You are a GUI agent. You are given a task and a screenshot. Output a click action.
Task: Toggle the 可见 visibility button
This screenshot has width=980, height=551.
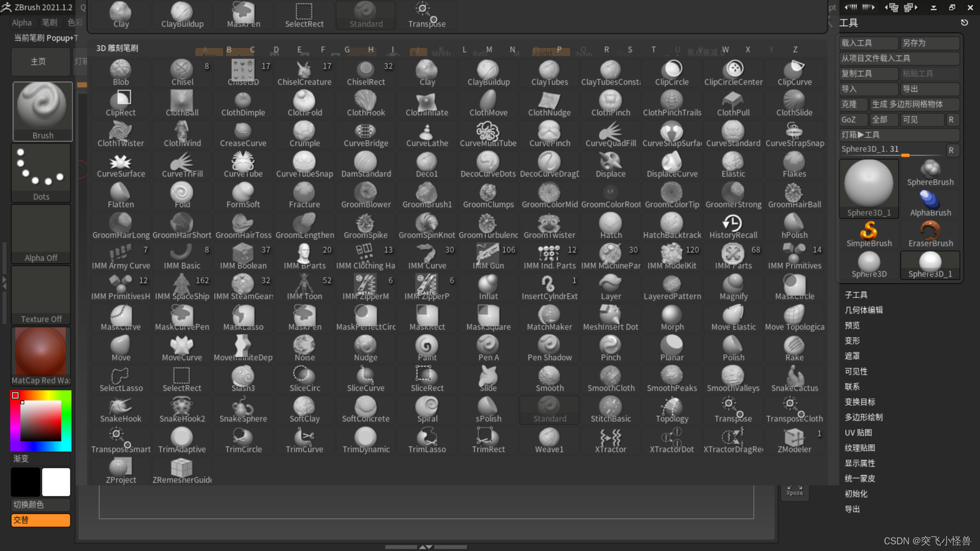921,119
